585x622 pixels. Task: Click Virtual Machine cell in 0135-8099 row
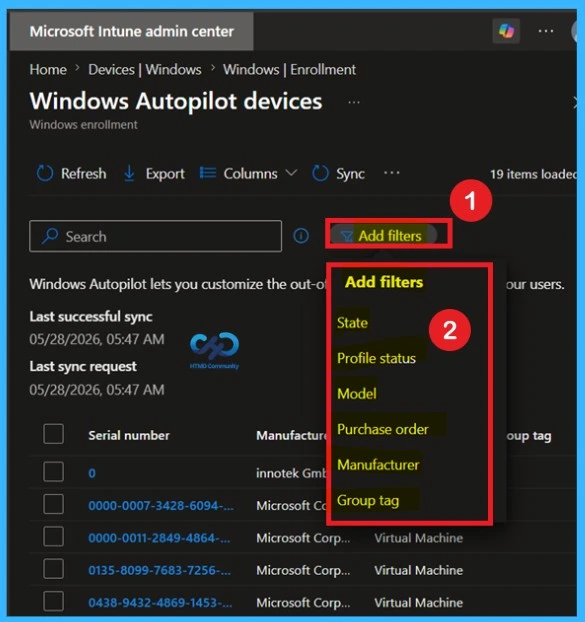(x=418, y=570)
